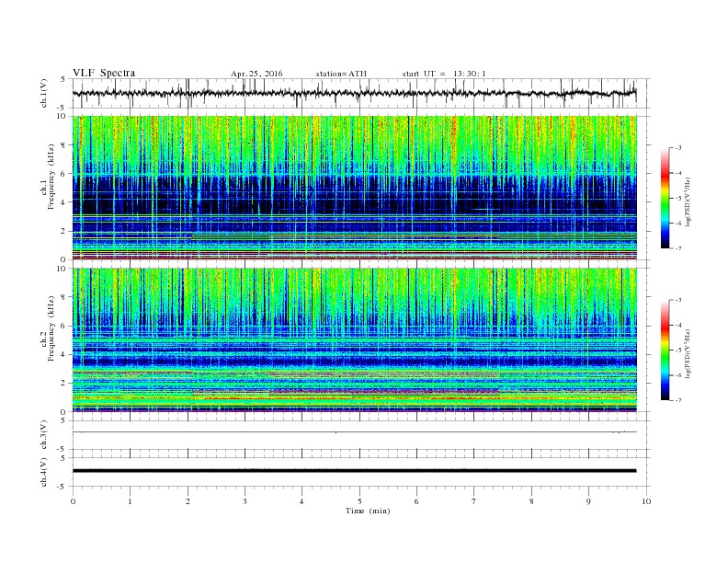This screenshot has height=563, width=728.
Task: Click time axis tick label 8
Action: pos(531,501)
